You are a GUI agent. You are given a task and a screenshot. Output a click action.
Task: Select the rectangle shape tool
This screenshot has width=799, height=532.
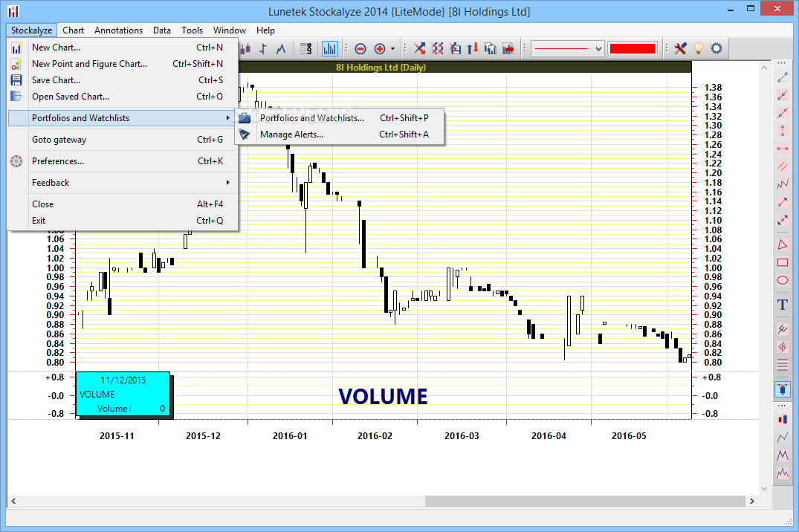pyautogui.click(x=783, y=262)
